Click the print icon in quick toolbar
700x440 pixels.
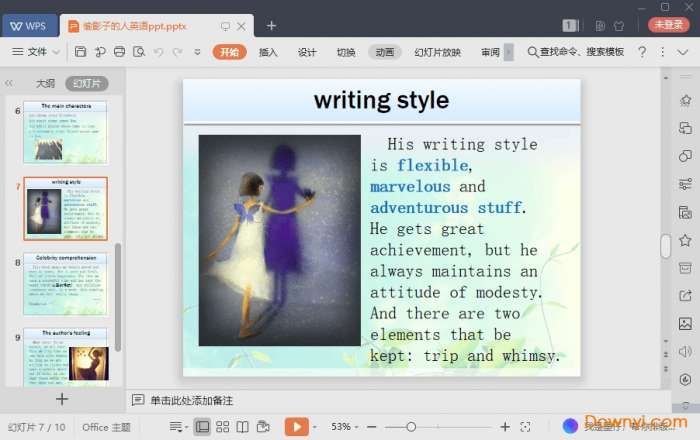(120, 52)
